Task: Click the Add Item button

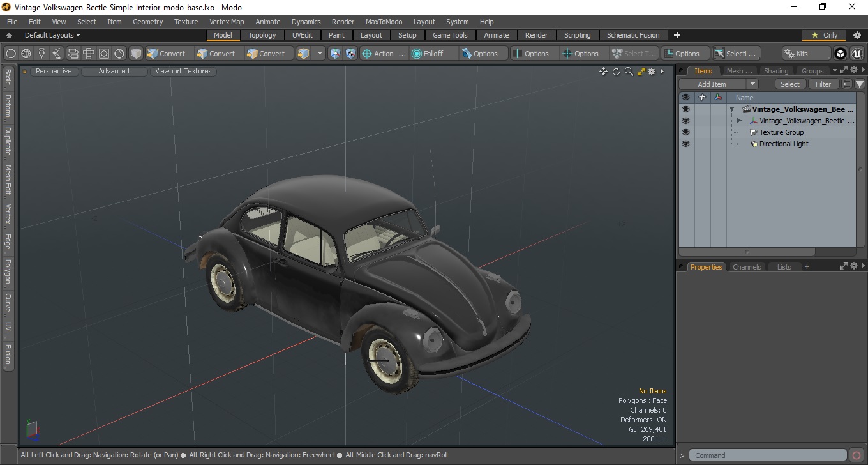Action: [x=712, y=84]
